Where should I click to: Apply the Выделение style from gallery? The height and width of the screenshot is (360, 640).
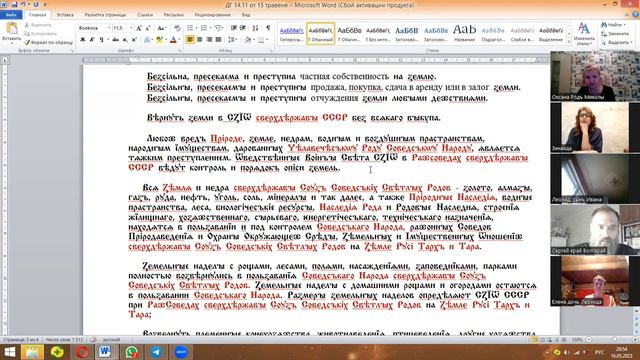point(551,34)
